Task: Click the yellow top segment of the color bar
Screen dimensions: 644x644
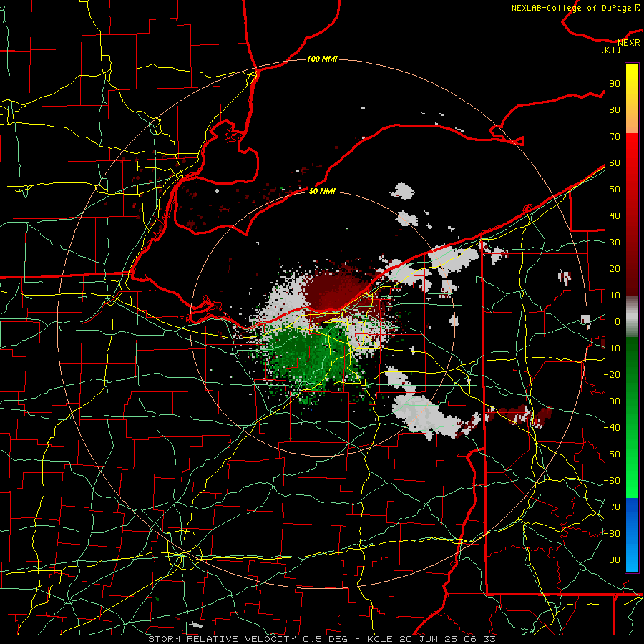Action: (632, 99)
